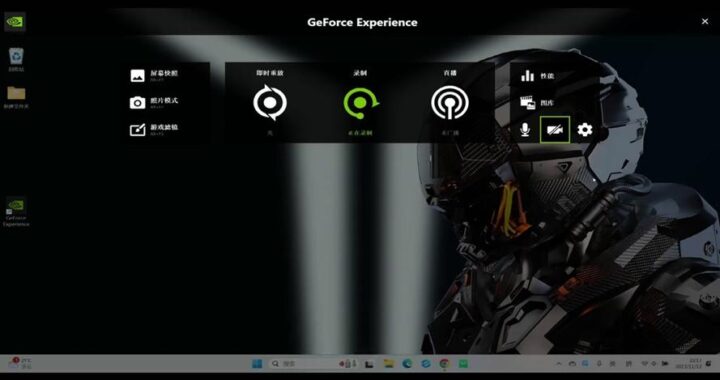Open the 图库 gallery
Screen dimensions: 720x380
(x=537, y=102)
